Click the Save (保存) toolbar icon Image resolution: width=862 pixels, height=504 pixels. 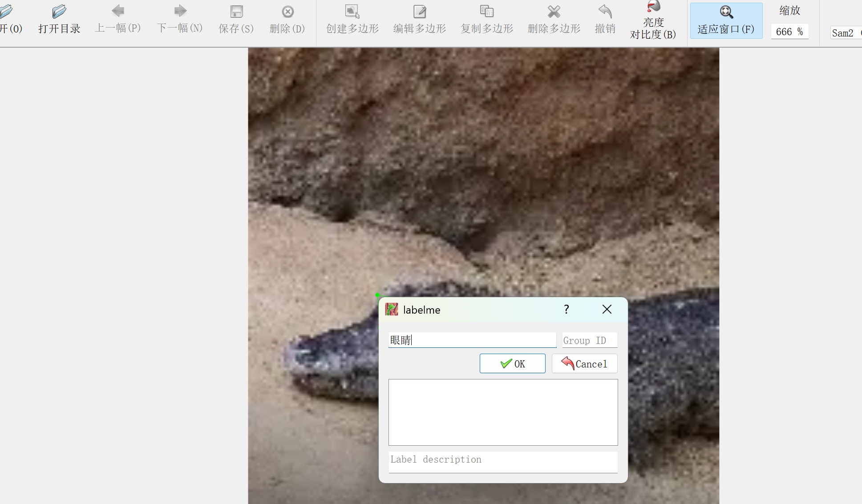tap(236, 12)
